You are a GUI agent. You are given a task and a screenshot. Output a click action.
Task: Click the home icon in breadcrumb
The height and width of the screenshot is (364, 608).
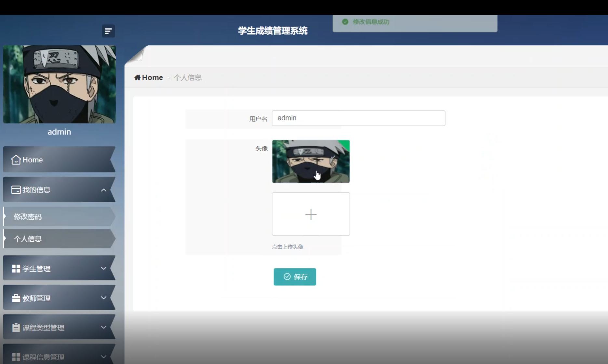(137, 77)
